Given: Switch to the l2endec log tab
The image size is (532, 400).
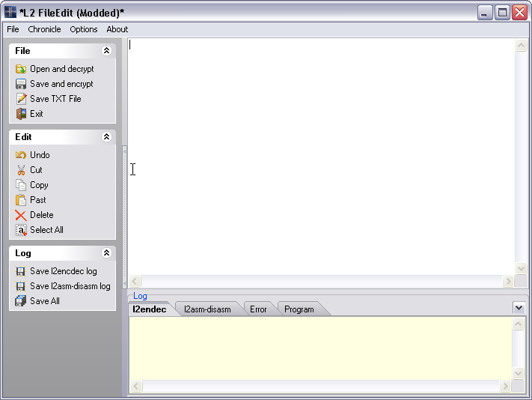Looking at the screenshot, I should point(150,309).
